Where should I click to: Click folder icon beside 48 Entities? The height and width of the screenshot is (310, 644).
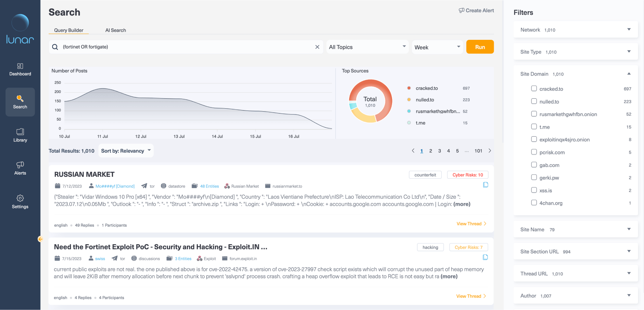(x=195, y=186)
